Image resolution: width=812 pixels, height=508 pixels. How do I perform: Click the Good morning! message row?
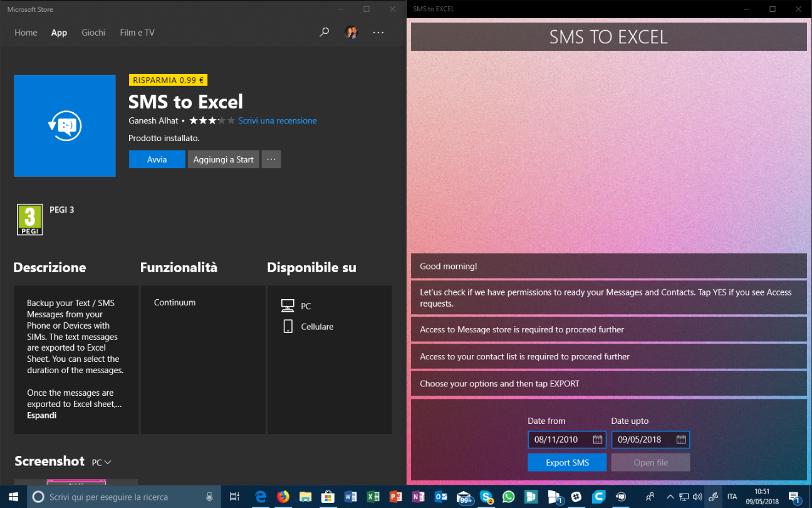tap(608, 266)
